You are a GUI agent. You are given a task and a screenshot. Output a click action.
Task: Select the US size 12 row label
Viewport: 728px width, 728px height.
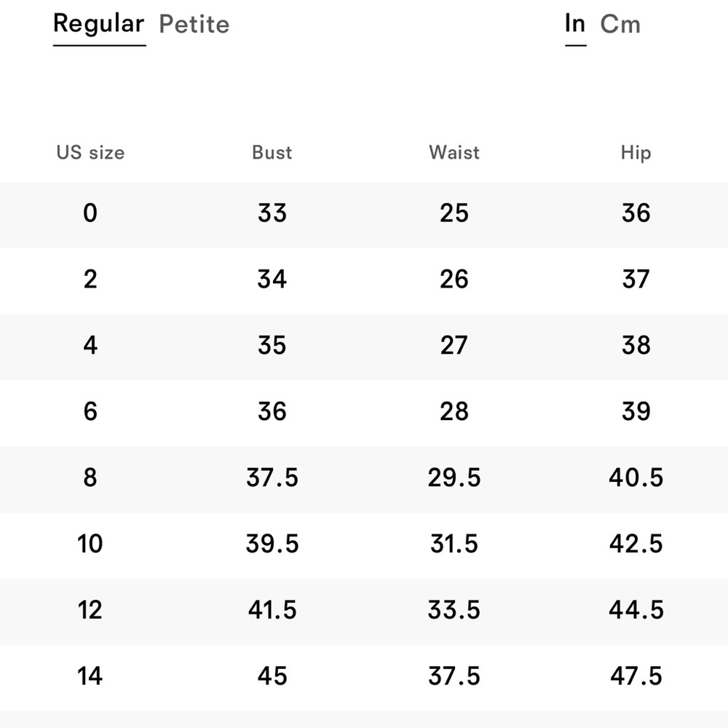pos(90,610)
